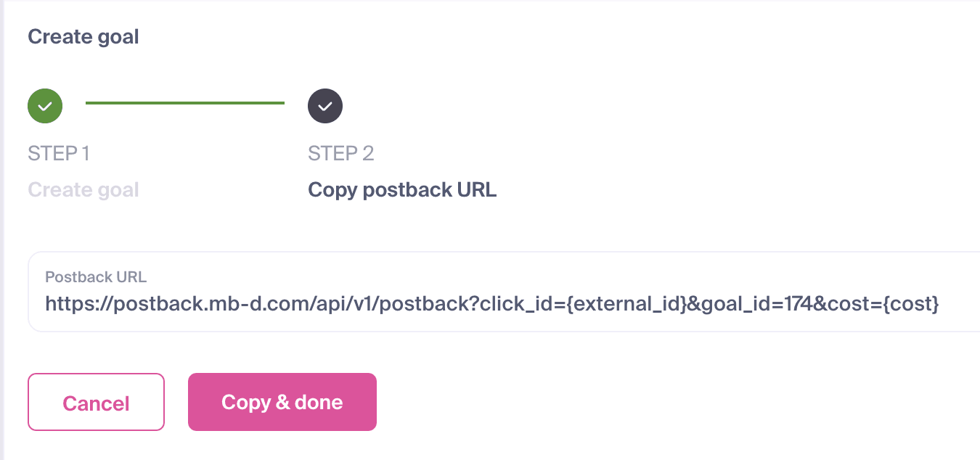This screenshot has width=980, height=460.
Task: Click the green progress line between steps
Action: tap(185, 103)
